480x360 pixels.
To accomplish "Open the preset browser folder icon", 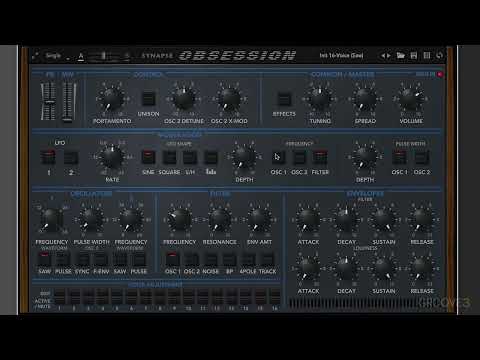I will (x=400, y=55).
